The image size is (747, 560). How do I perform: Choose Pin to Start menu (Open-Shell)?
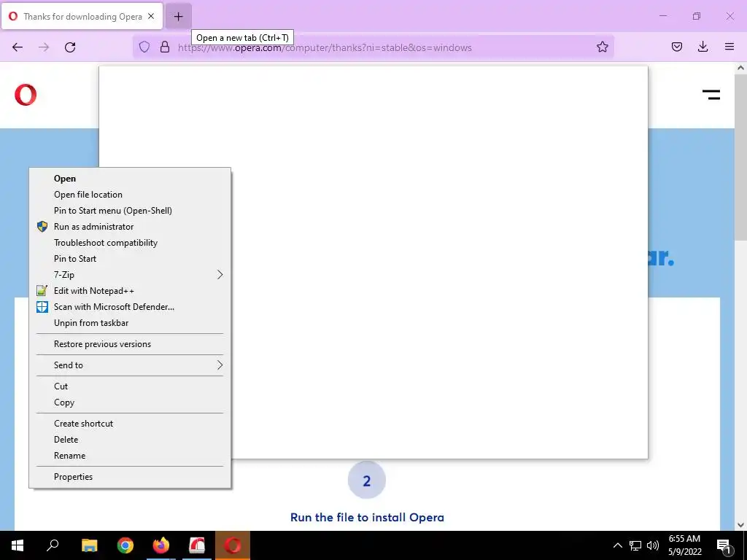[130, 211]
